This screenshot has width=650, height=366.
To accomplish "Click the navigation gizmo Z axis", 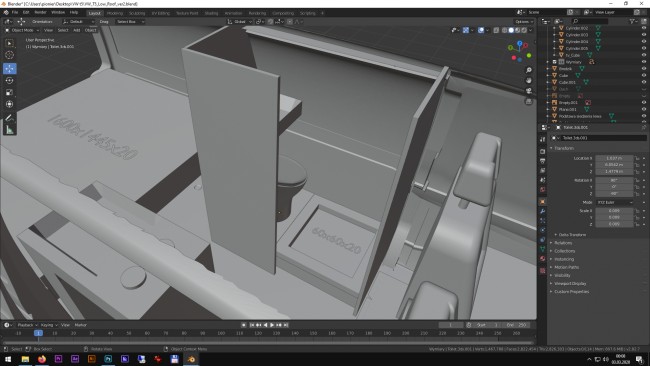I will point(519,43).
